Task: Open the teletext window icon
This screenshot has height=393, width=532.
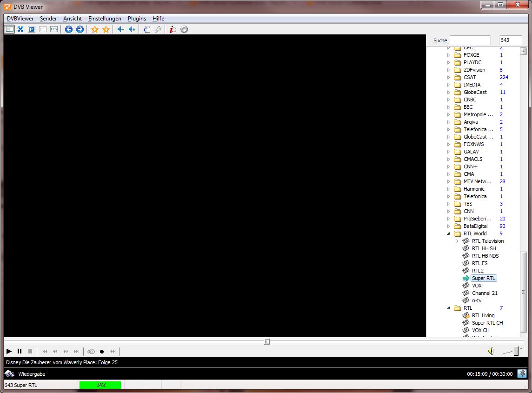Action: [42, 29]
